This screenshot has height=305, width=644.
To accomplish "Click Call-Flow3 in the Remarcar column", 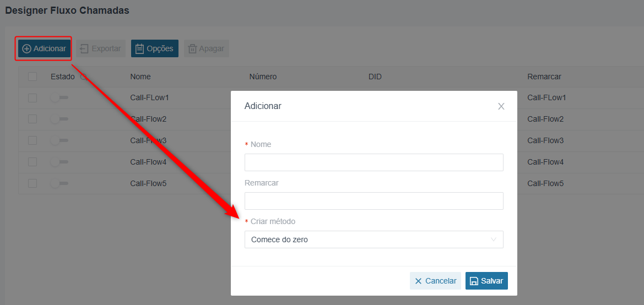I will (x=545, y=140).
